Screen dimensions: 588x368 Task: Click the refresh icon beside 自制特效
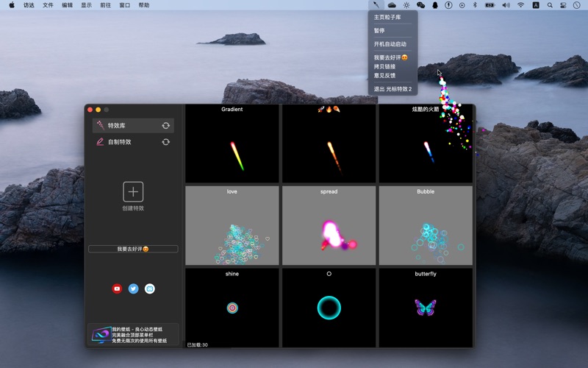coord(165,142)
